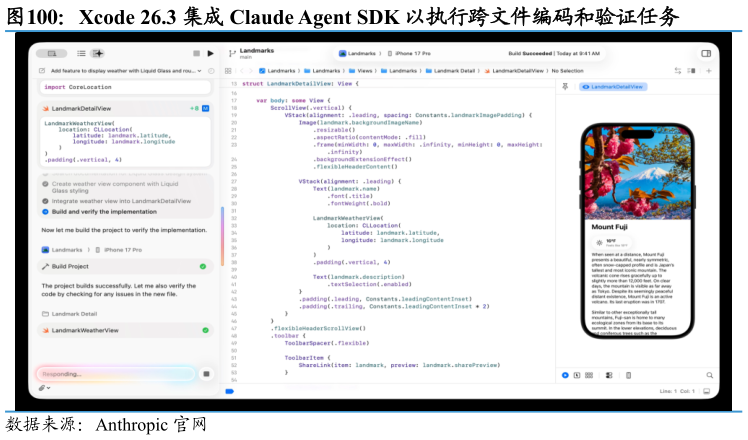Image resolution: width=748 pixels, height=440 pixels.
Task: Choose iPhone 17 Pro in assistant panel
Action: (x=119, y=250)
